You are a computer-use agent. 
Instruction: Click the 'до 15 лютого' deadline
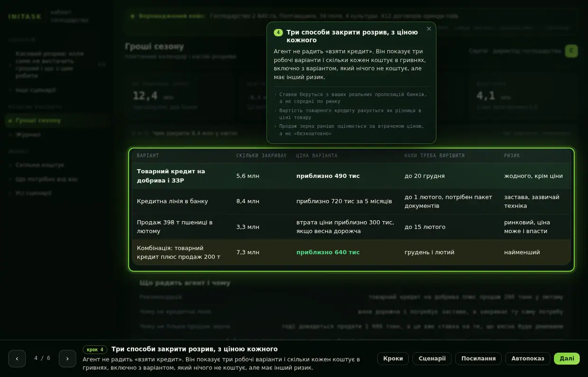pyautogui.click(x=425, y=227)
